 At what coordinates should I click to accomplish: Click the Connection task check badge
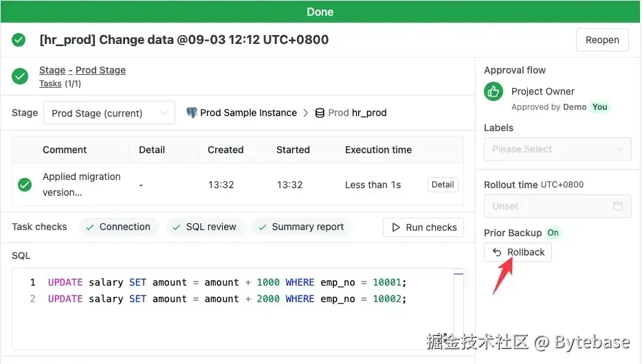[118, 227]
